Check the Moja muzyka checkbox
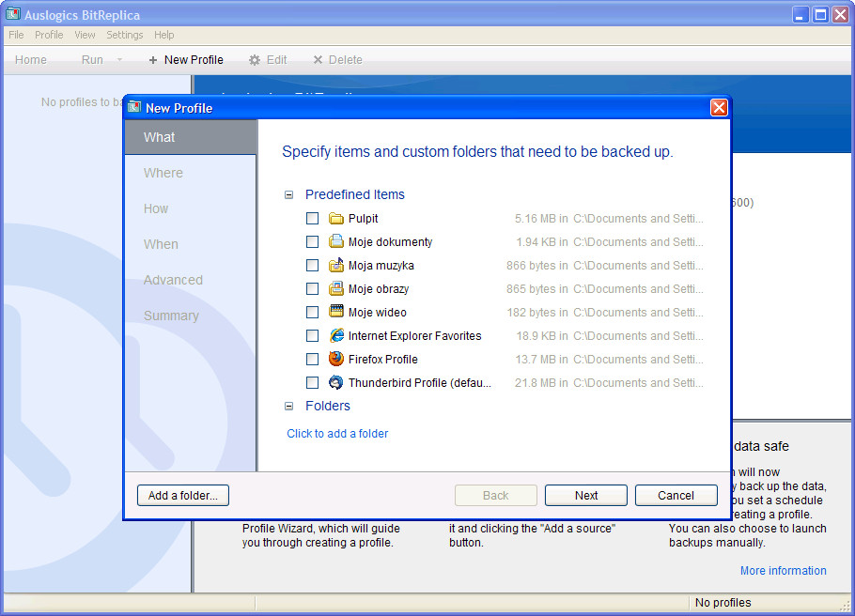 click(313, 266)
